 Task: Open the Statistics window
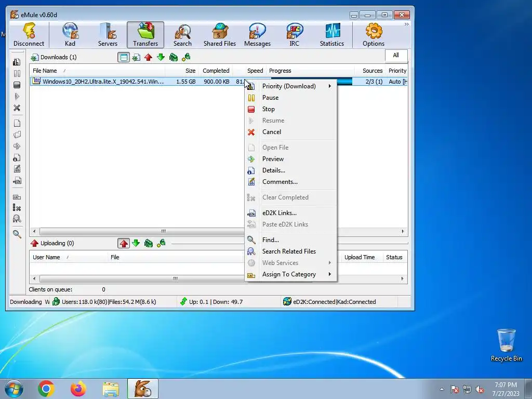point(332,35)
